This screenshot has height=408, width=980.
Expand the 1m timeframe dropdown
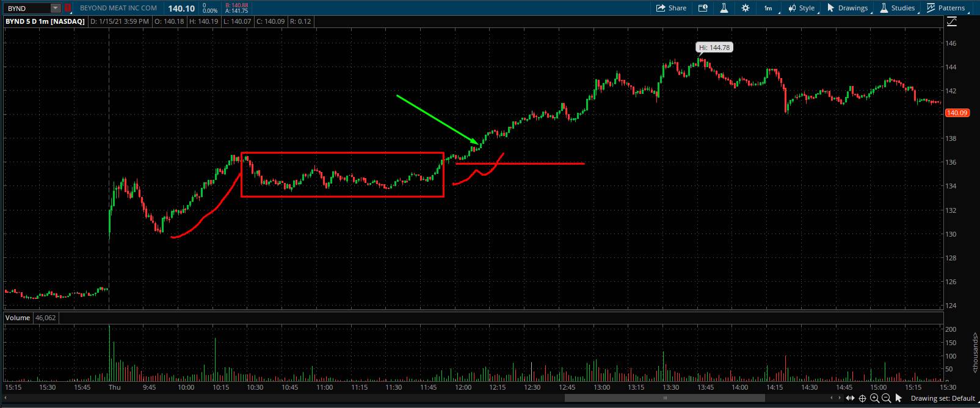(769, 8)
